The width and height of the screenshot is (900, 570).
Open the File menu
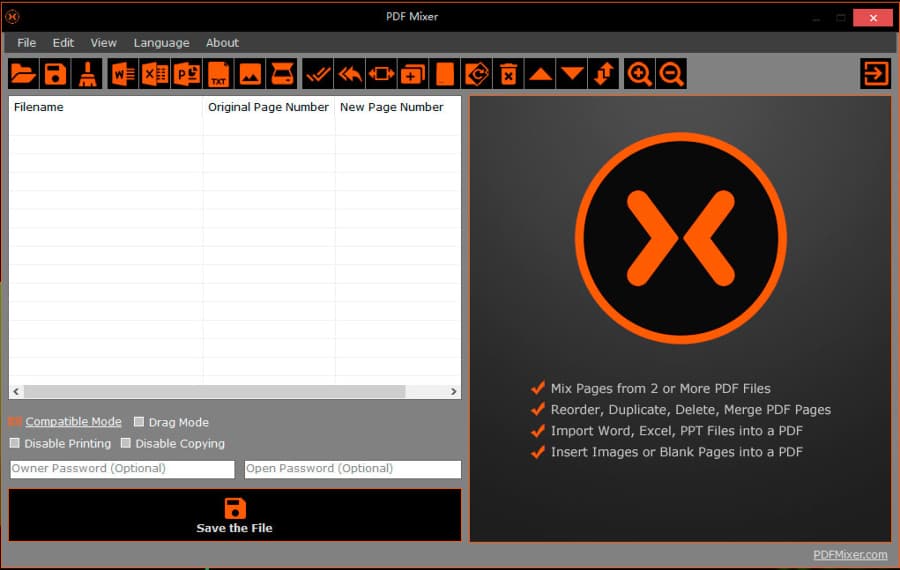tap(26, 42)
